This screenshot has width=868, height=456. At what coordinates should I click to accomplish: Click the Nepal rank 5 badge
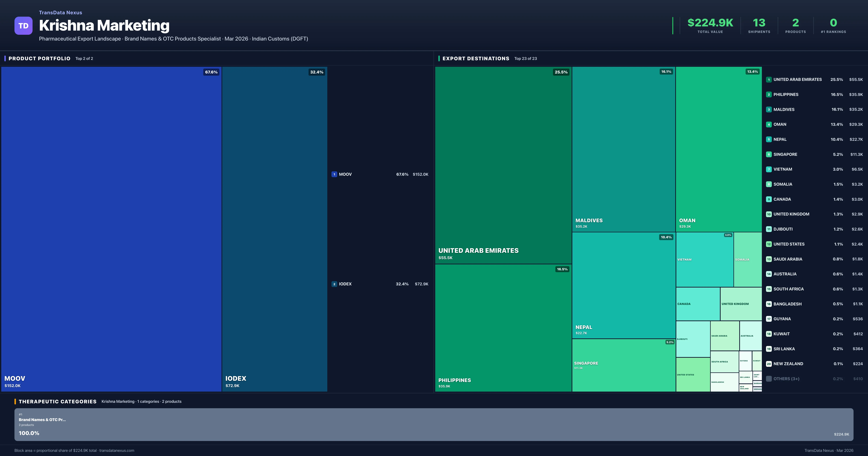(769, 139)
